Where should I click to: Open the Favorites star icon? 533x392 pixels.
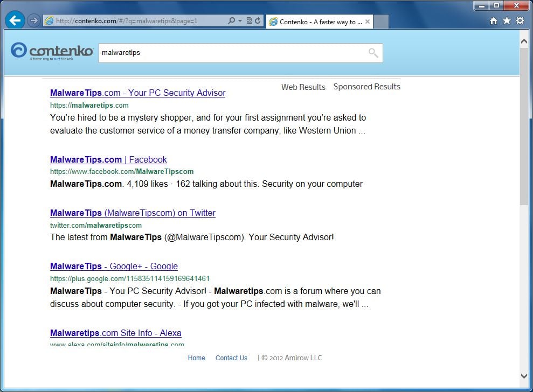pyautogui.click(x=507, y=21)
